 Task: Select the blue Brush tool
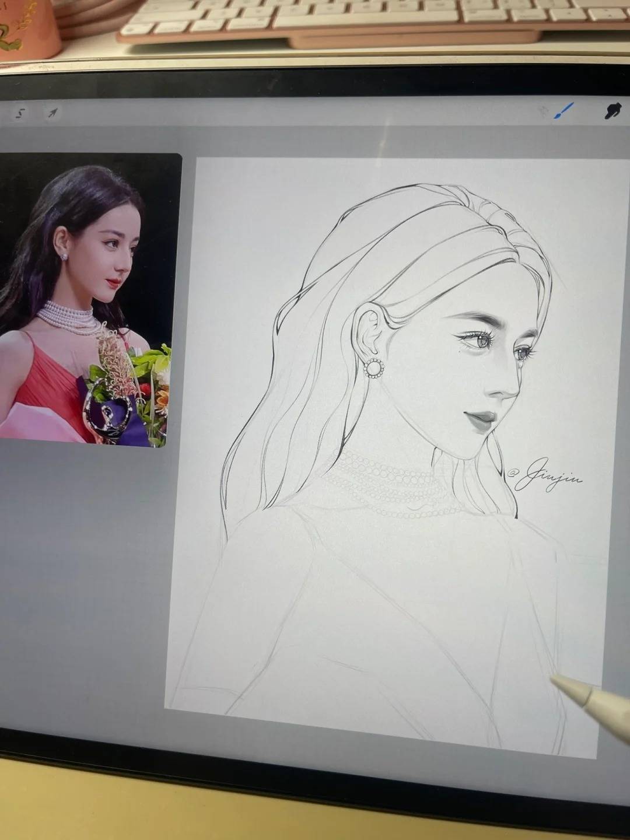pos(563,111)
